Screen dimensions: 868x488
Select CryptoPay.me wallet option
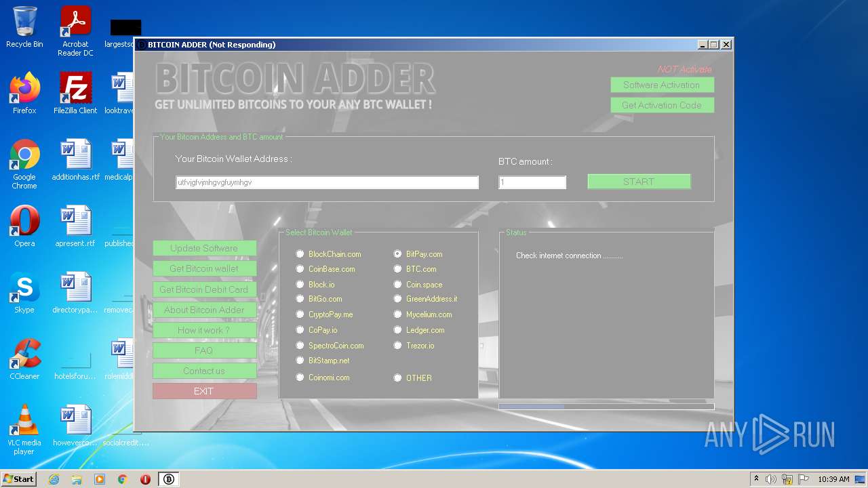click(x=325, y=314)
